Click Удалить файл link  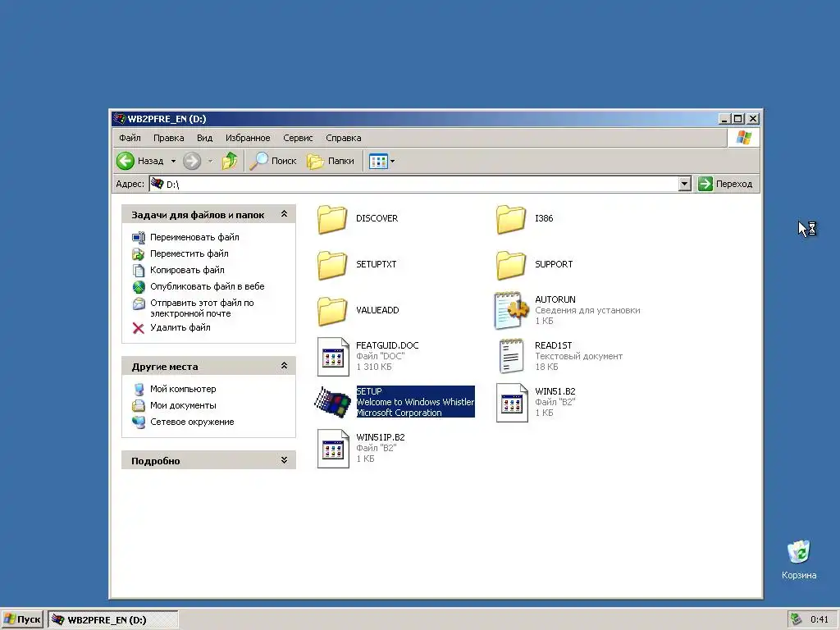point(180,327)
